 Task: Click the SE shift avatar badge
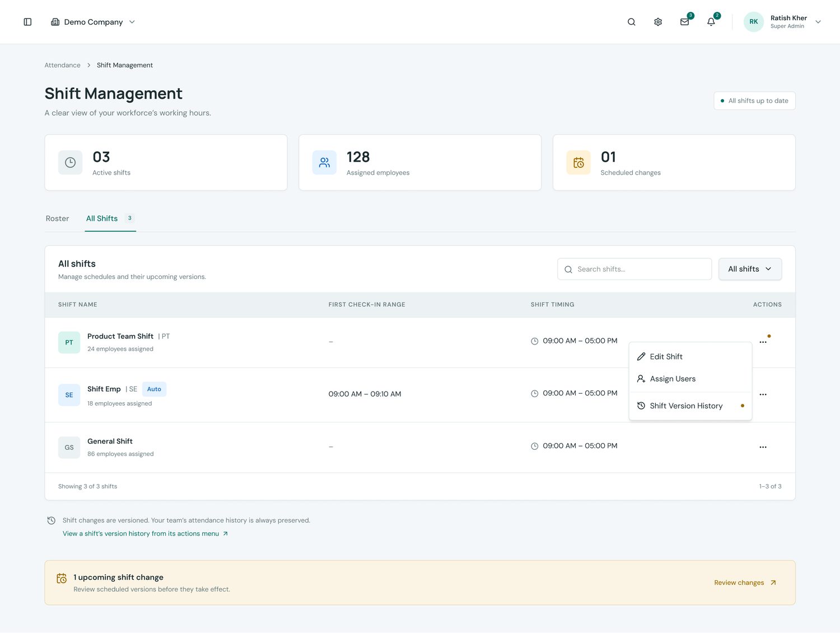[69, 395]
